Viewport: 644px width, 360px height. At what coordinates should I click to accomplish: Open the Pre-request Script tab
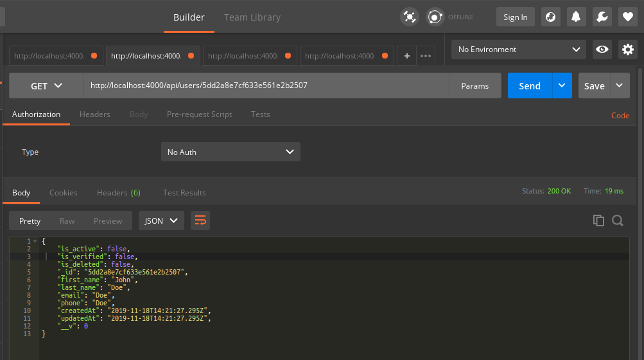(x=199, y=114)
